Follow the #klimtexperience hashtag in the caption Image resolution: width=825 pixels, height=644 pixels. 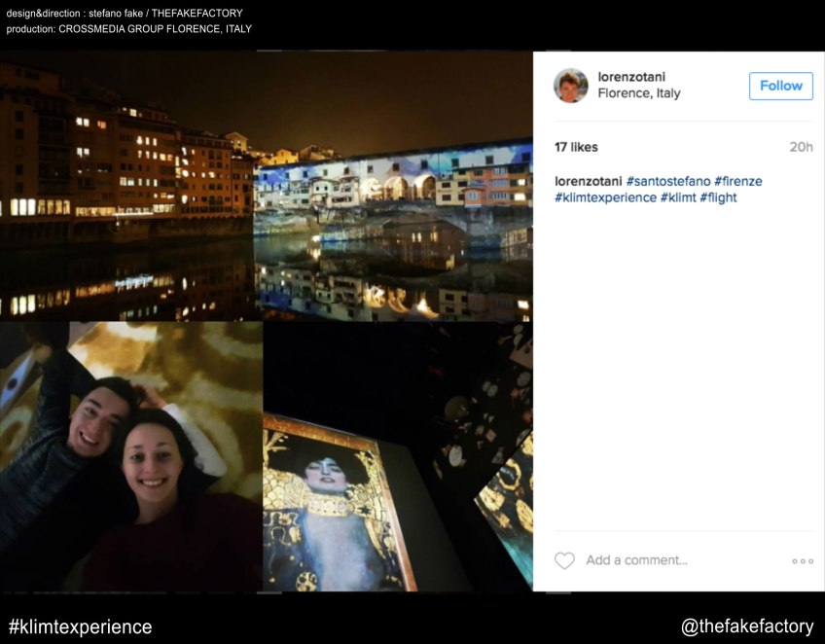(x=605, y=197)
